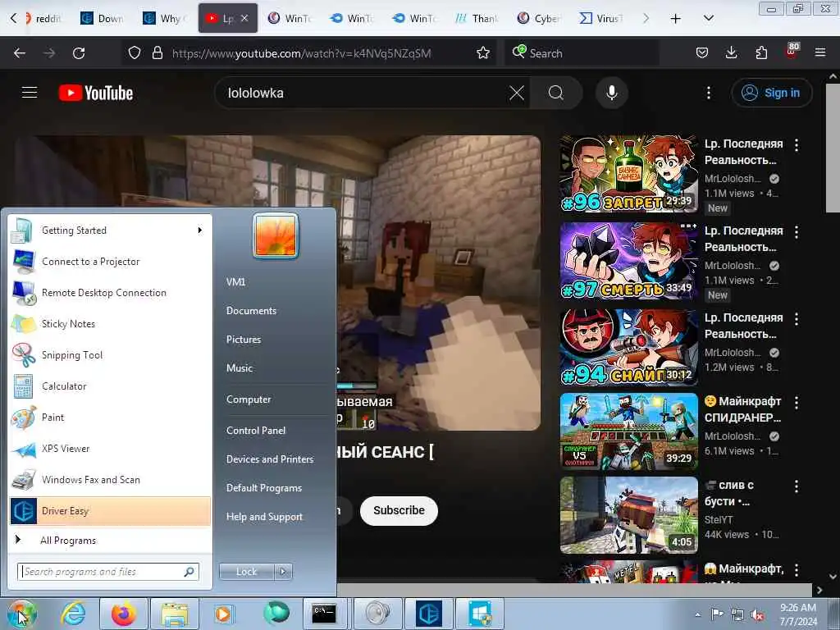Viewport: 840px width, 630px height.
Task: Click the Lock button
Action: (x=246, y=572)
